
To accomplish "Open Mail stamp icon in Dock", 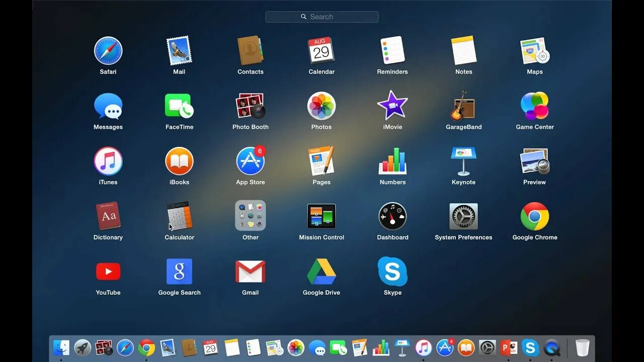I will (168, 347).
